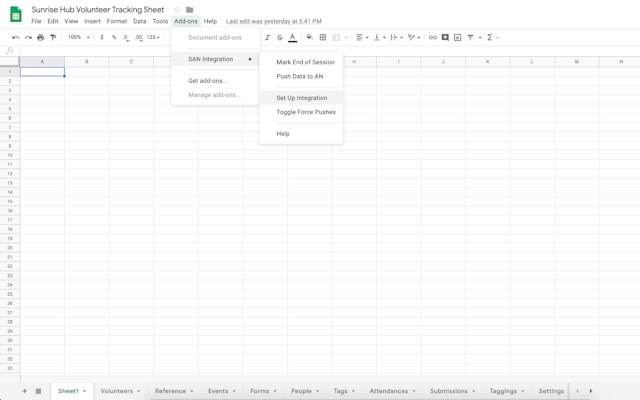Close the Add-ons menu
Viewport: 640px width, 400px height.
pos(186,21)
